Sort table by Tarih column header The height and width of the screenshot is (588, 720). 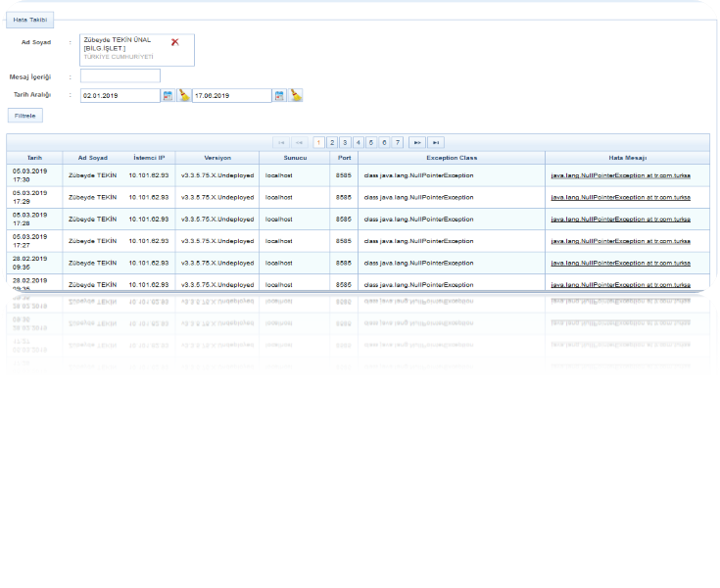pos(34,158)
